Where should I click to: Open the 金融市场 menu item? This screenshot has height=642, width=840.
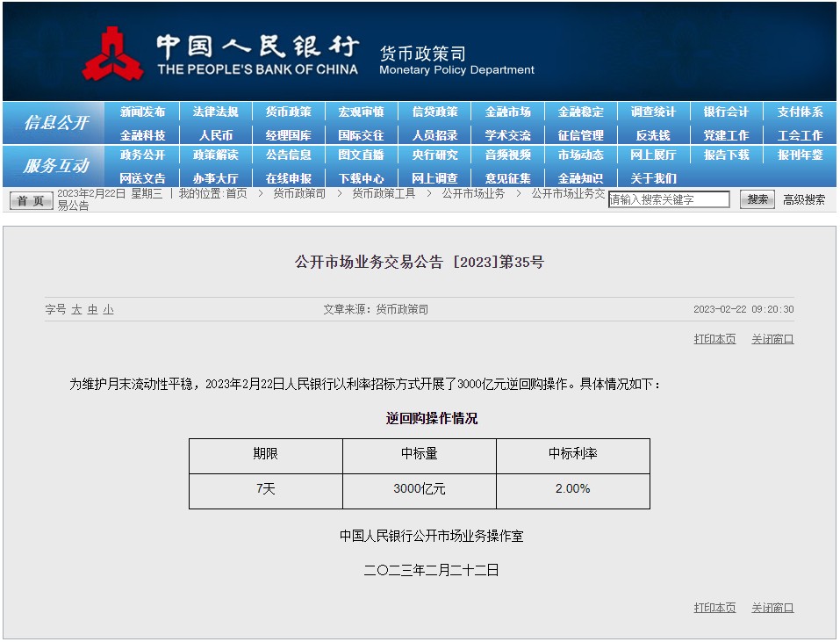click(x=507, y=112)
